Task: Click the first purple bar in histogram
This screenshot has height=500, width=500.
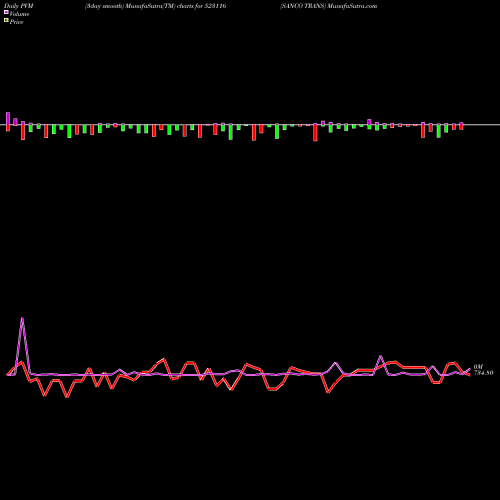Action: tap(8, 118)
